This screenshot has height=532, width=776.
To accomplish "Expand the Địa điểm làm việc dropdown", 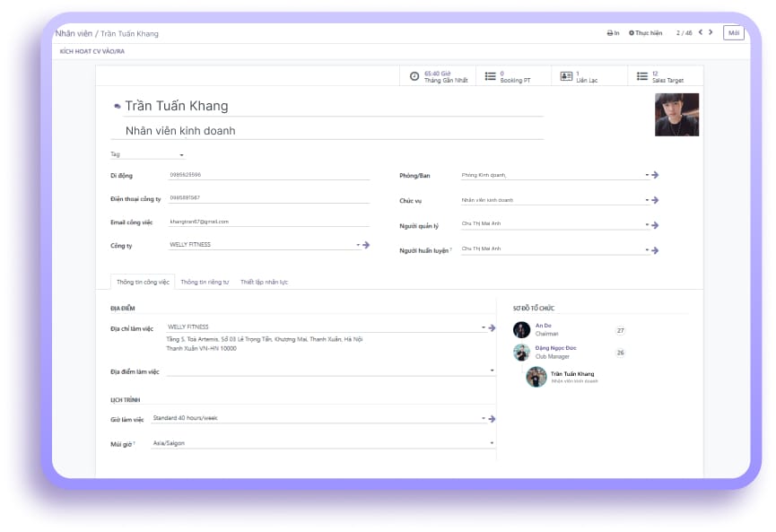I will 492,371.
